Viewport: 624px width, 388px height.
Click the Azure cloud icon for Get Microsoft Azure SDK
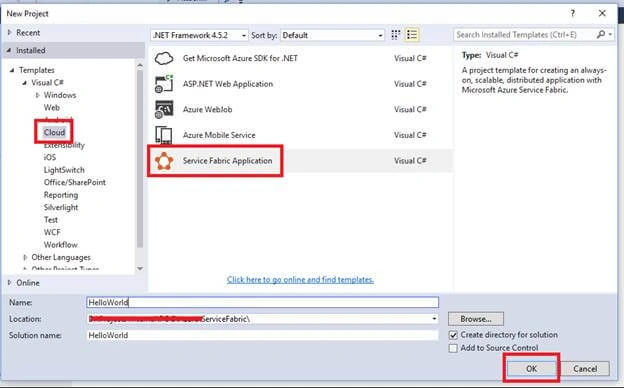[x=164, y=58]
